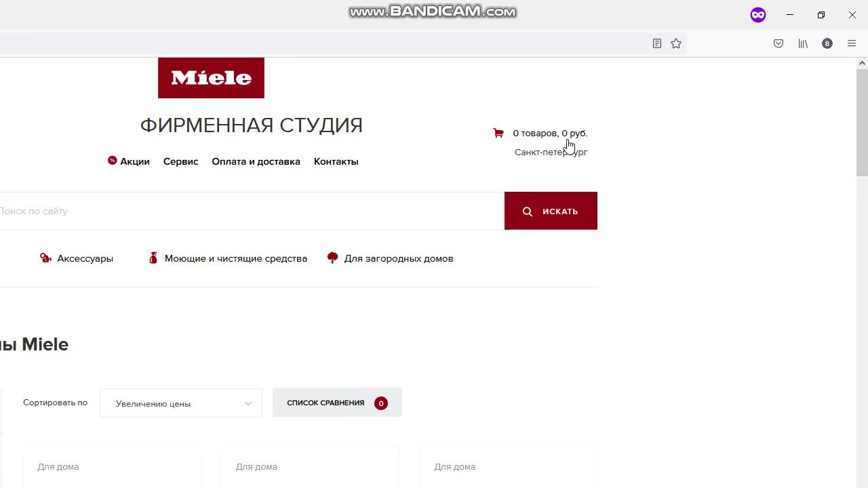Select the Санкт-Петербург city selector
868x488 pixels.
click(x=551, y=152)
